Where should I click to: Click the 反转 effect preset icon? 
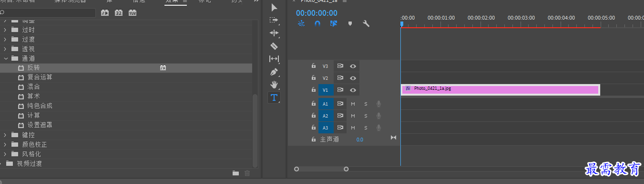pyautogui.click(x=20, y=68)
